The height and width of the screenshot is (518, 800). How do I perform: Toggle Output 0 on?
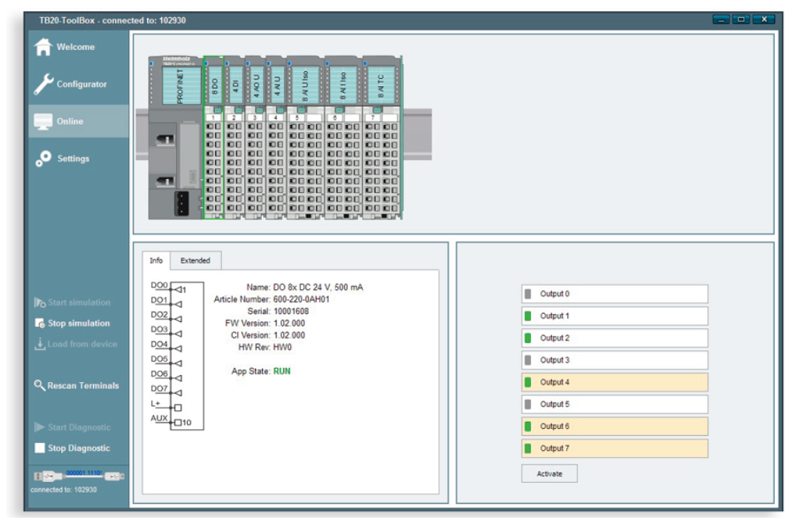[613, 294]
